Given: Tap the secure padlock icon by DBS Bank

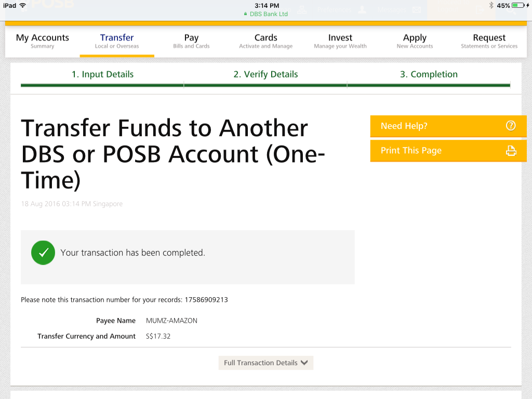Looking at the screenshot, I should pyautogui.click(x=245, y=14).
